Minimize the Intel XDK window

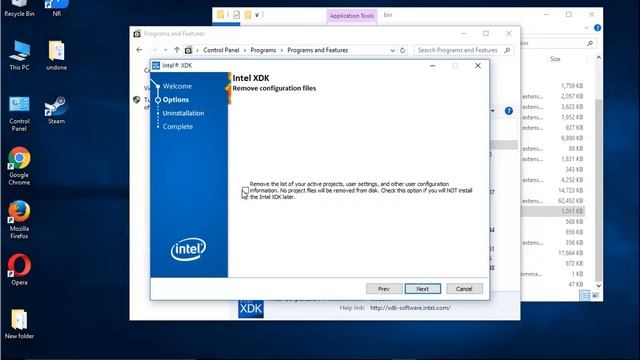[x=433, y=66]
